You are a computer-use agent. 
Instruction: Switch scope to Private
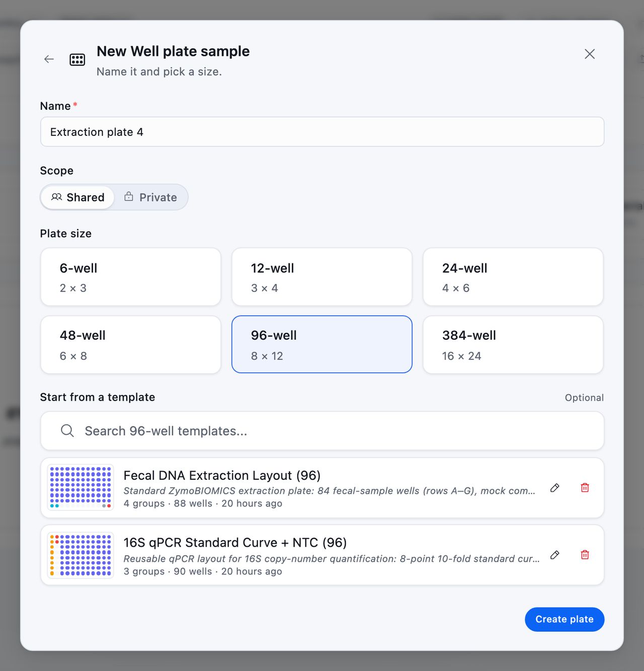(x=150, y=197)
